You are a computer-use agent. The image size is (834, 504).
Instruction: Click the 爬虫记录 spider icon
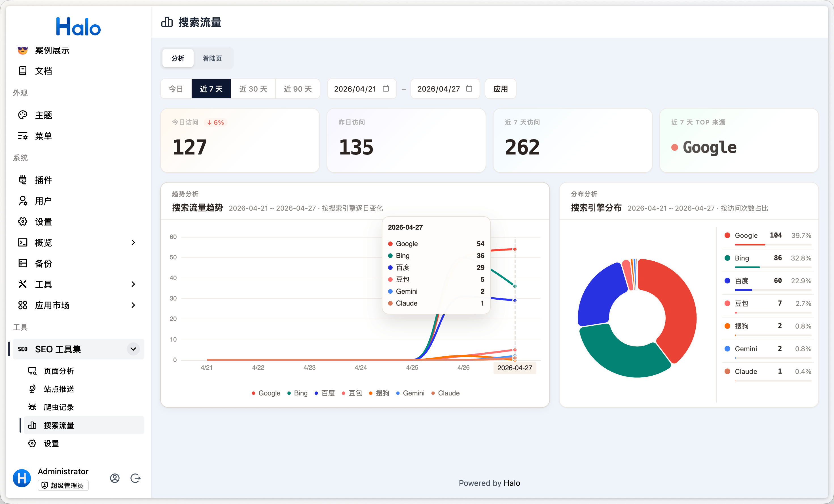click(32, 407)
